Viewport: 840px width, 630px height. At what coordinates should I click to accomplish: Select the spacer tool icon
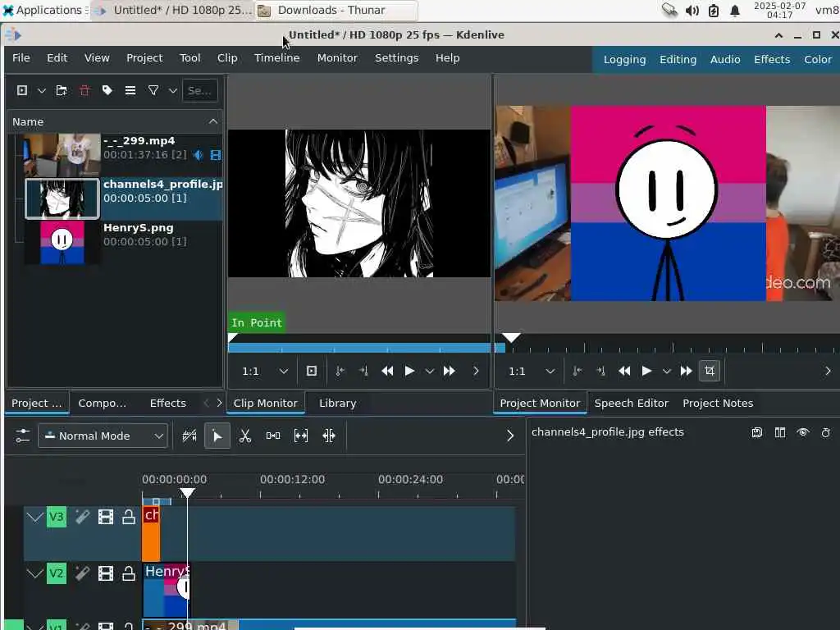(273, 436)
